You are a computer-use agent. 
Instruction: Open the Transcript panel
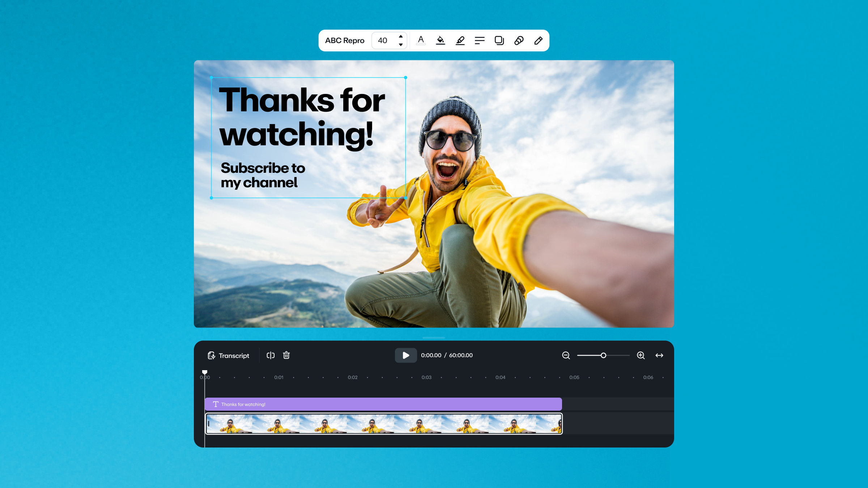(229, 356)
